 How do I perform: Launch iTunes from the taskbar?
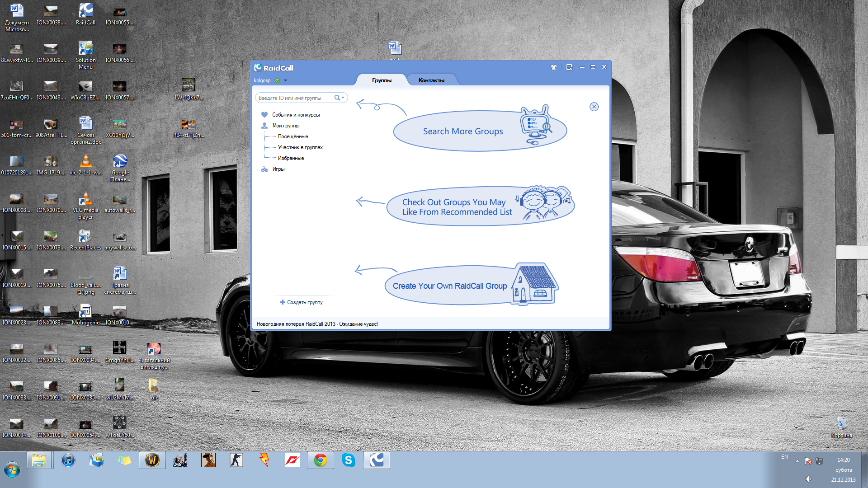coord(68,460)
